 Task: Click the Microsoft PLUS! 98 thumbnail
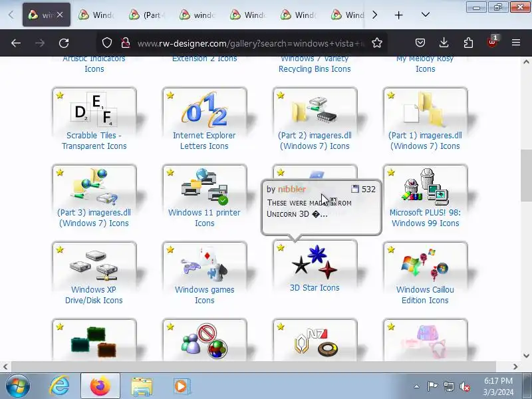(425, 188)
